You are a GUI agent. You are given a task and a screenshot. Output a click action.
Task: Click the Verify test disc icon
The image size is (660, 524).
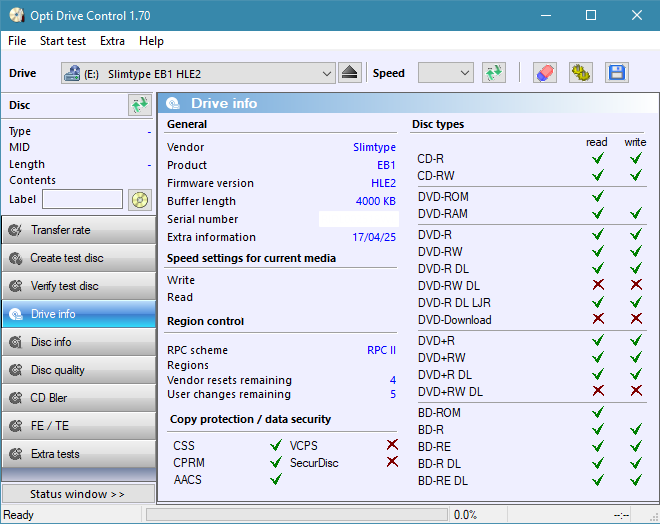tap(16, 286)
